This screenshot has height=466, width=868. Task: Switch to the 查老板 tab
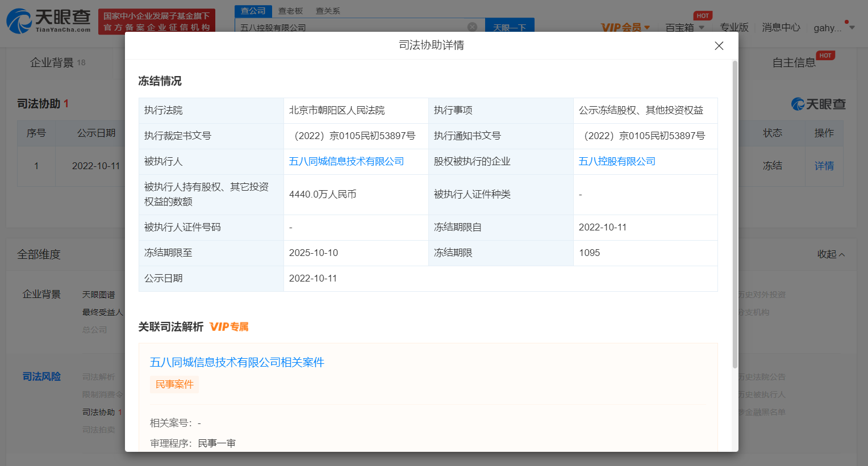(x=290, y=11)
